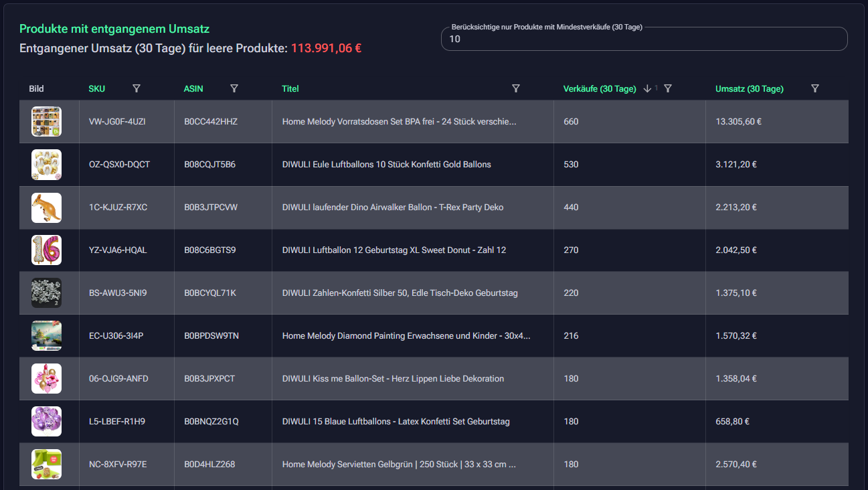Screen dimensions: 868x490
Task: Select the 15 Blaue Luftballons row title
Action: (396, 422)
